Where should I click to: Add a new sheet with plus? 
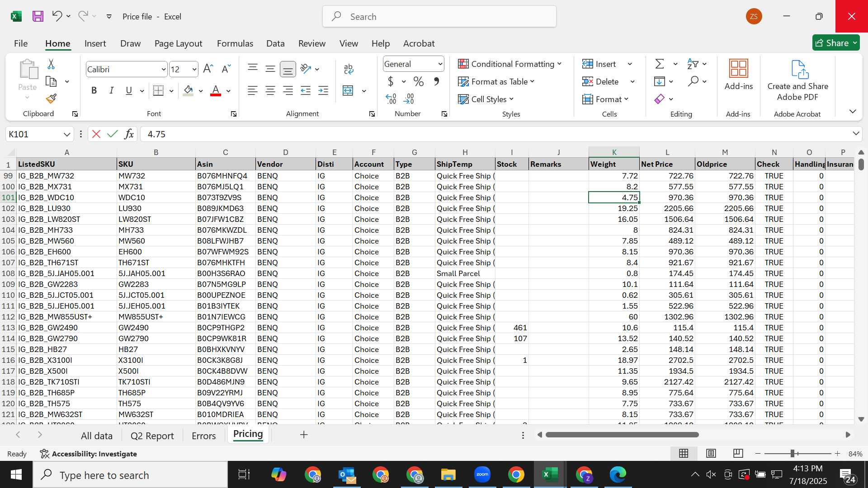(304, 435)
